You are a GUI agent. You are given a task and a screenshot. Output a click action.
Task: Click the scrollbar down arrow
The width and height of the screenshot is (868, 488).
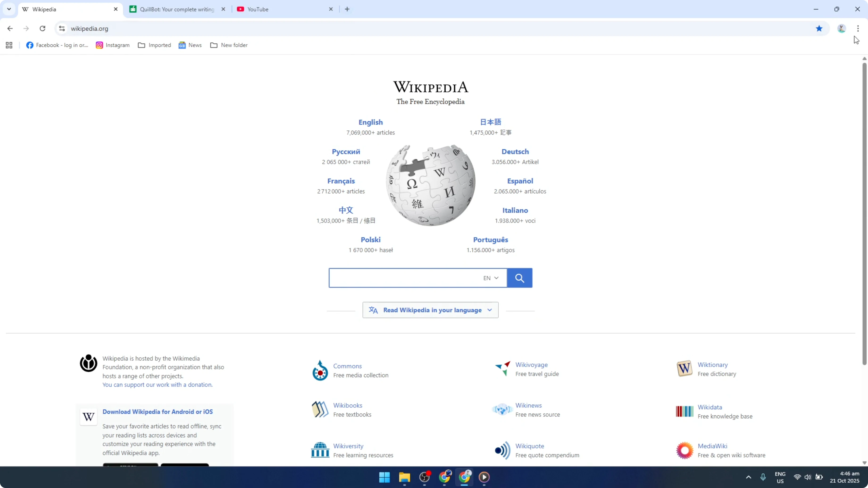pos(864,463)
